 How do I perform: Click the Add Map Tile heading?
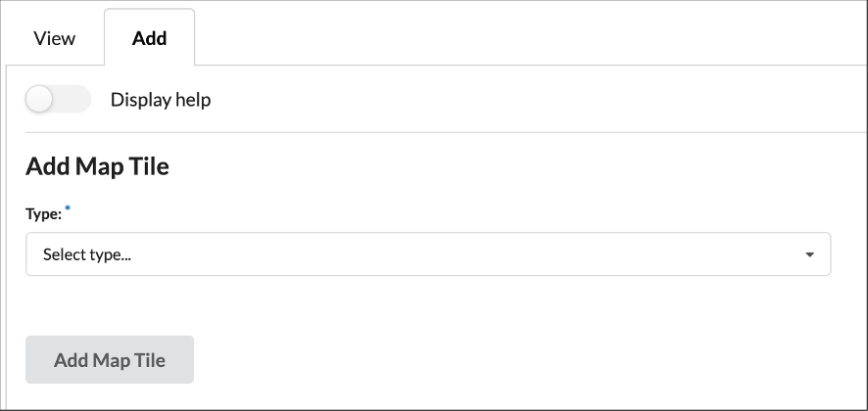pyautogui.click(x=97, y=166)
